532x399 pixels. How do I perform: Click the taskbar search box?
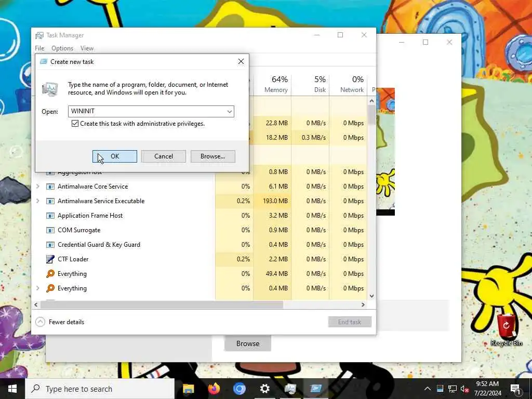tap(100, 389)
